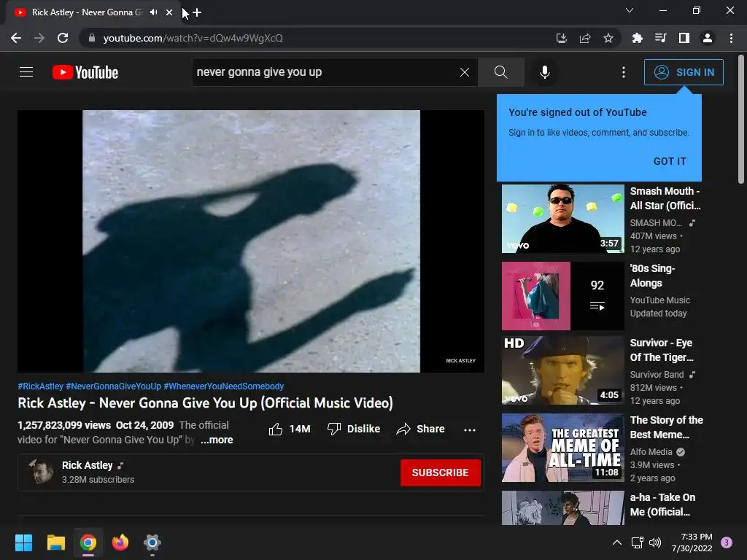This screenshot has height=560, width=747.
Task: Open File Explorer from taskbar
Action: (56, 542)
